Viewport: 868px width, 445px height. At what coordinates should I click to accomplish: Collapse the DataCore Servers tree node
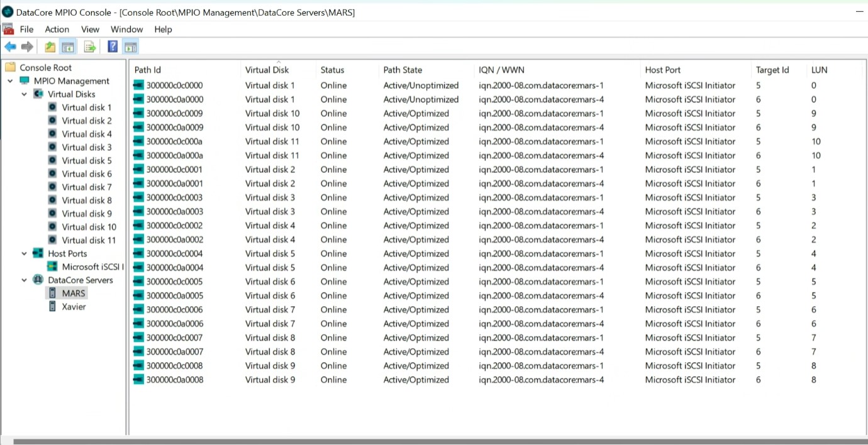(x=25, y=280)
